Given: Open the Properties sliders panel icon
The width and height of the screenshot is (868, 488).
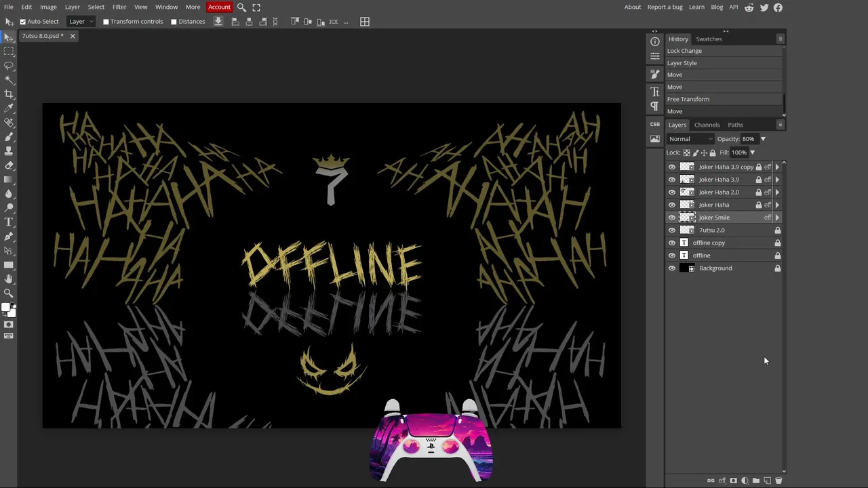Looking at the screenshot, I should [x=655, y=56].
